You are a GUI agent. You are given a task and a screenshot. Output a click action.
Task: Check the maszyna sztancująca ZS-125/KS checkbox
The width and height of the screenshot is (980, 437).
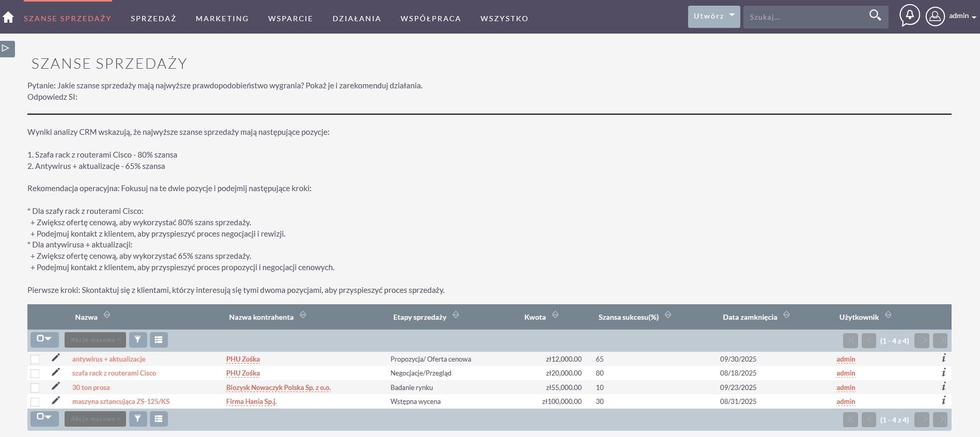[35, 402]
